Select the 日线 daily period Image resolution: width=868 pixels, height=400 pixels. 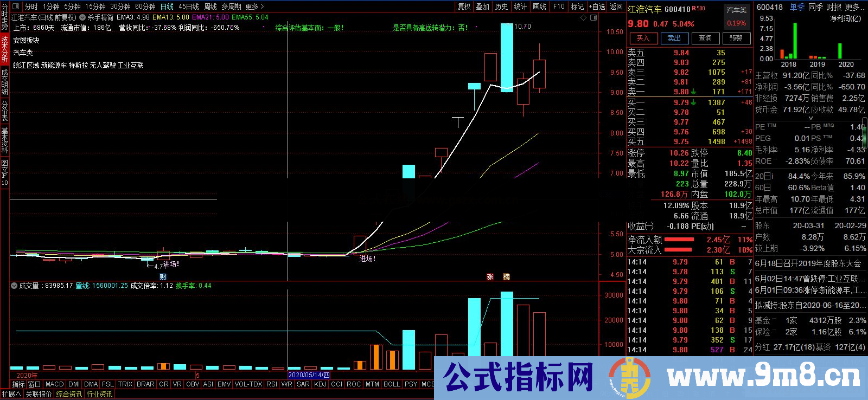pos(167,7)
